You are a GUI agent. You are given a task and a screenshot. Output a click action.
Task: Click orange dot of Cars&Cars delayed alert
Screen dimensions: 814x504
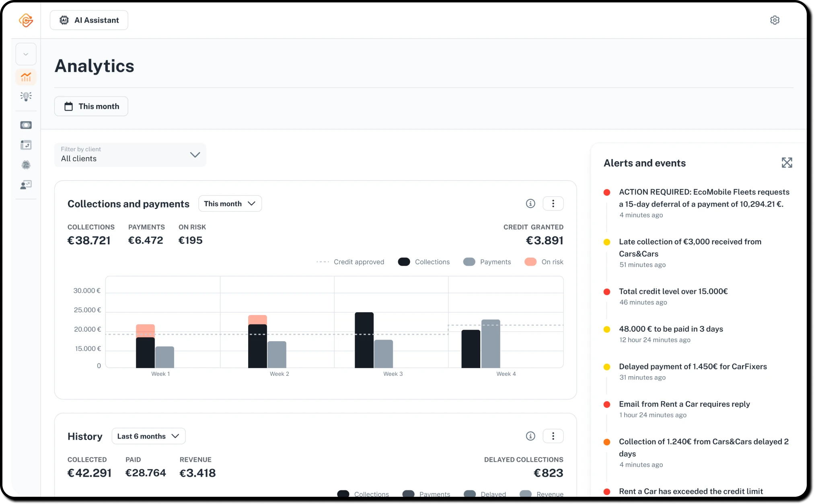(607, 442)
